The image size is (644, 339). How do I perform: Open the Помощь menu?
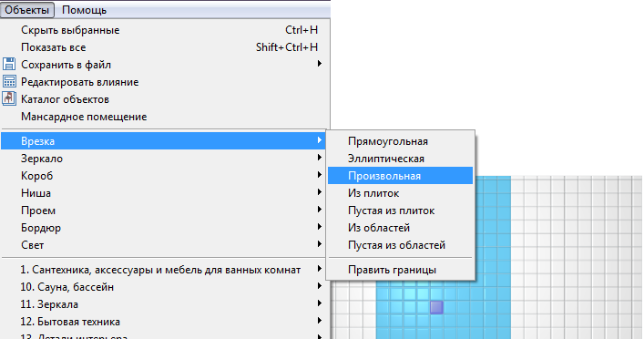pyautogui.click(x=84, y=10)
